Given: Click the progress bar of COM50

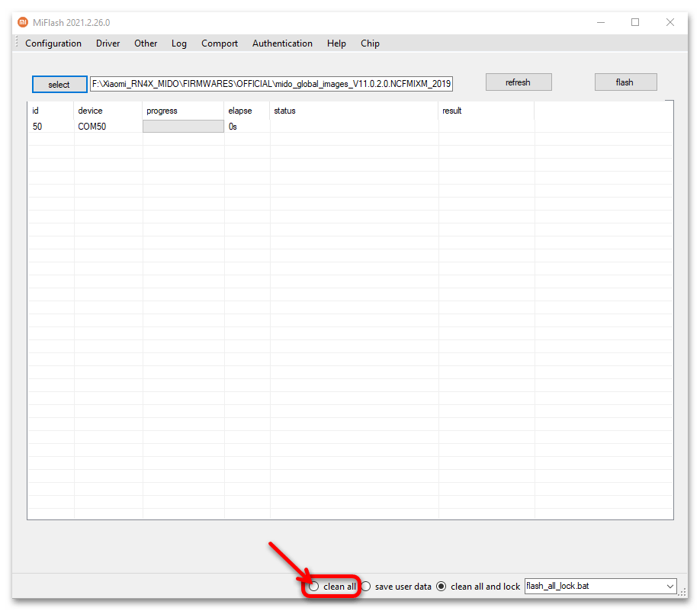Looking at the screenshot, I should (183, 127).
